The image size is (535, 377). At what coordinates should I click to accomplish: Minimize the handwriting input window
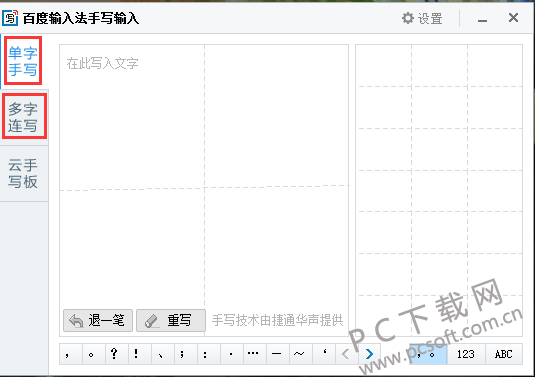tap(482, 19)
